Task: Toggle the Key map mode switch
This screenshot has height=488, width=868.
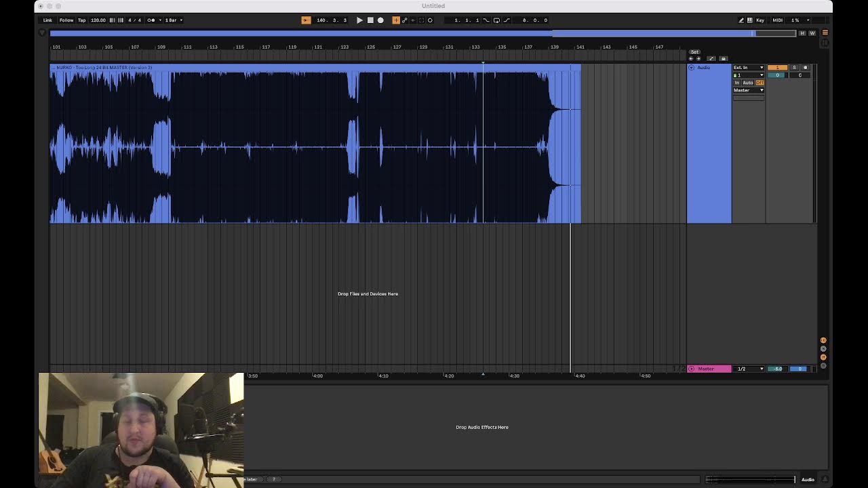Action: 760,20
